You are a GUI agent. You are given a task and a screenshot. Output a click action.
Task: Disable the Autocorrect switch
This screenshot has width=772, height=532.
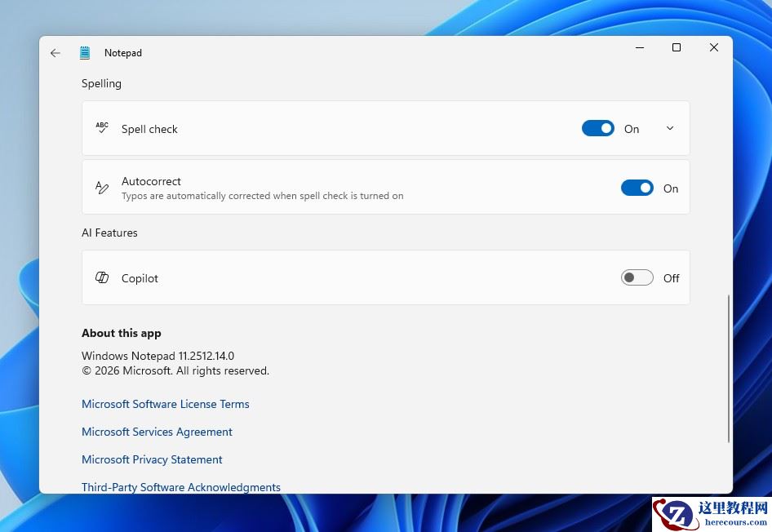pyautogui.click(x=637, y=188)
